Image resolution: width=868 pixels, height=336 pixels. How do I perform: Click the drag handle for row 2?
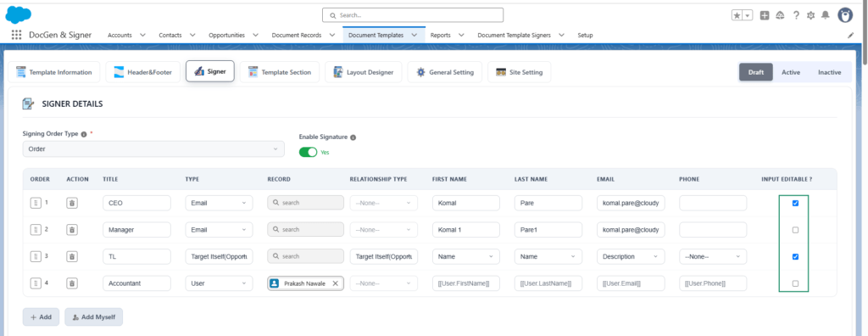(x=36, y=230)
